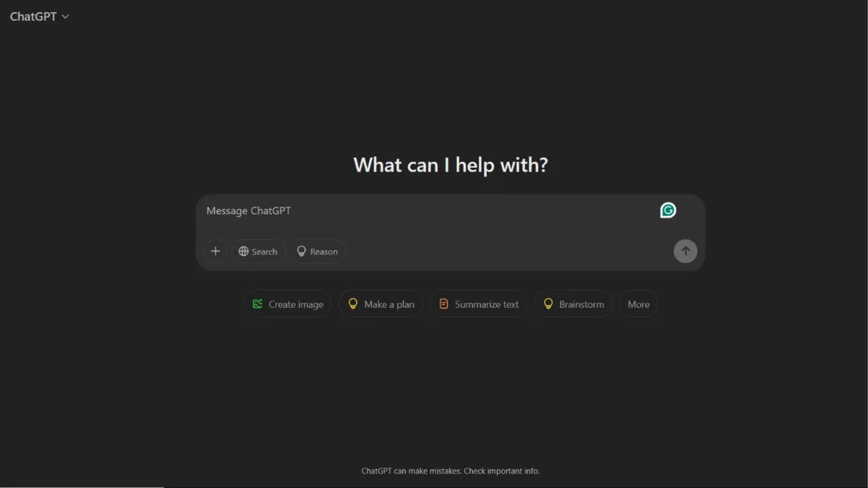Click the Create image icon
This screenshot has height=488, width=868.
click(258, 304)
